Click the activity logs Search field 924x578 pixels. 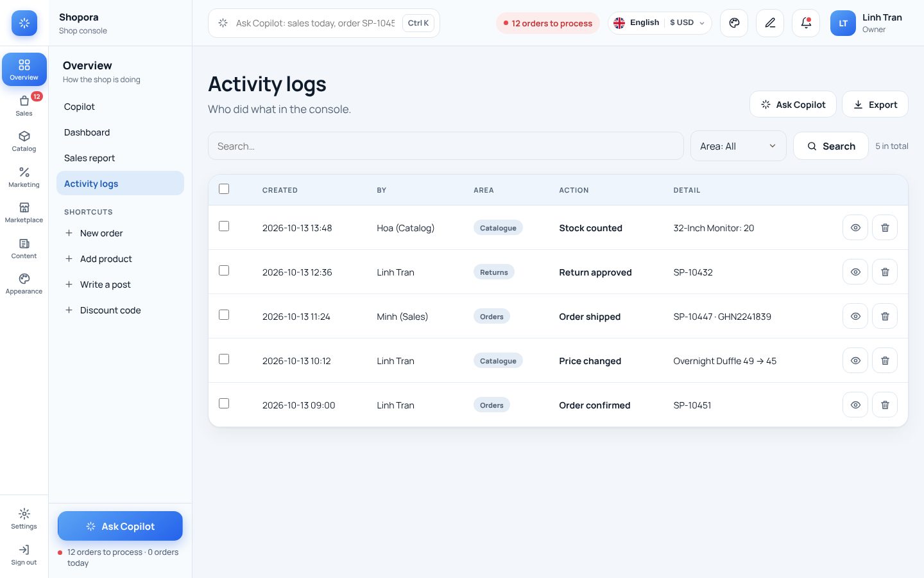[446, 146]
